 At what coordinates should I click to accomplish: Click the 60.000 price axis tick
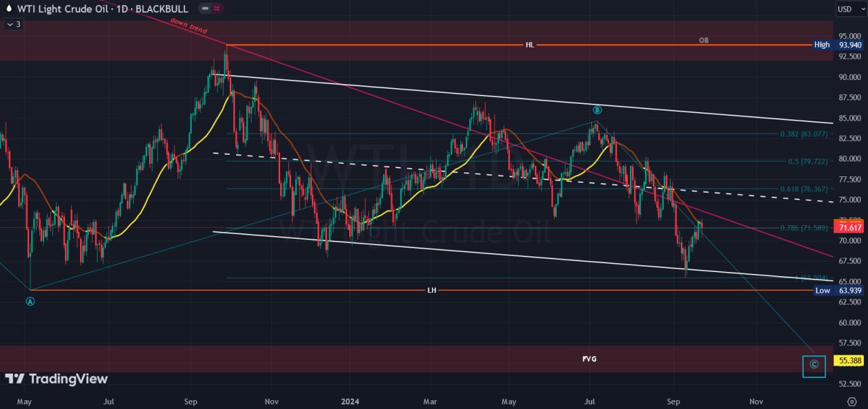point(850,323)
